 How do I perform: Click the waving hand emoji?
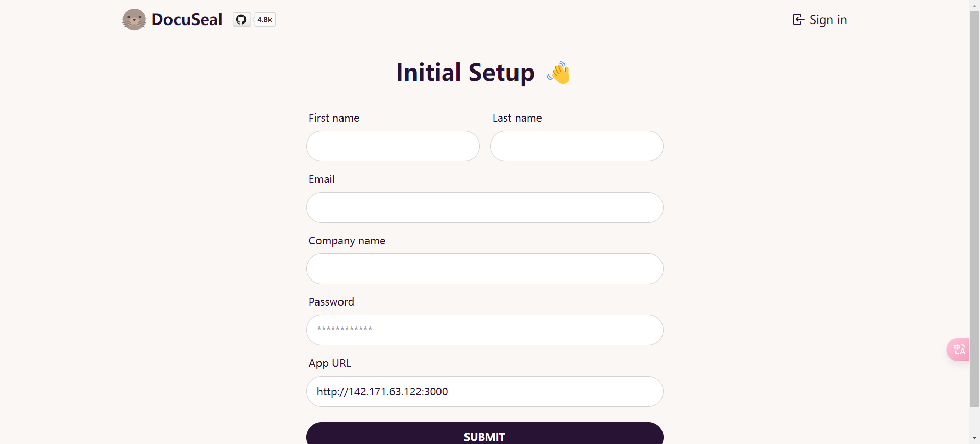(559, 73)
